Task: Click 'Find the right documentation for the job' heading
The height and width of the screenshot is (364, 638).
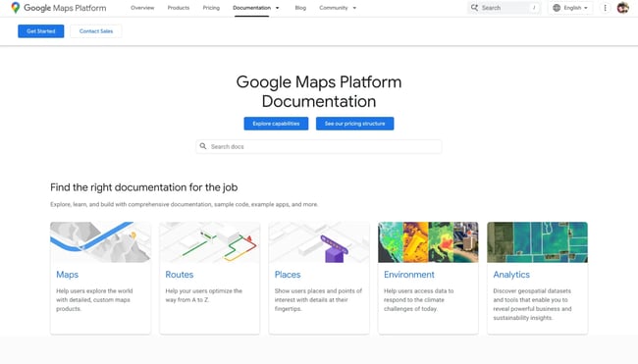Action: point(144,187)
